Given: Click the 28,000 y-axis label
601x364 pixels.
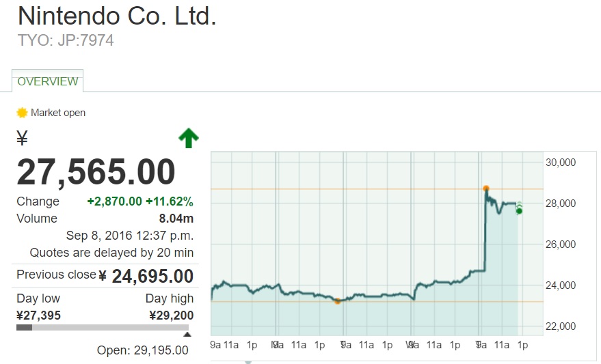Looking at the screenshot, I should (x=561, y=204).
